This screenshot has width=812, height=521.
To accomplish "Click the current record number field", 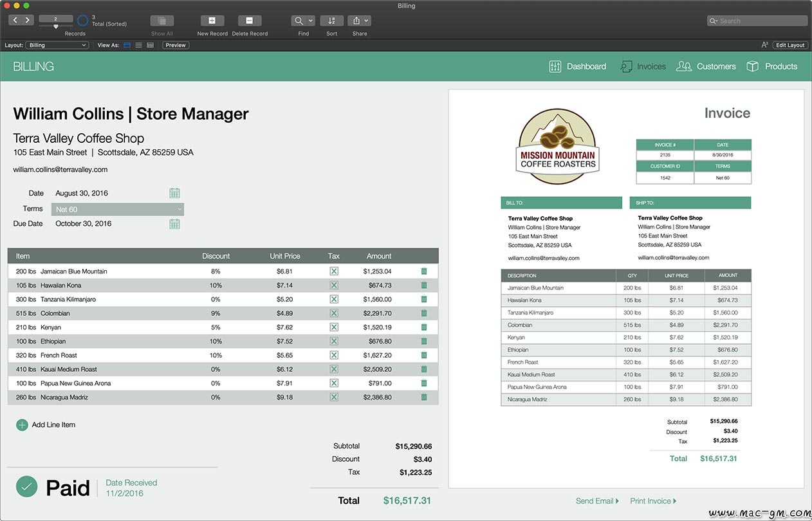I will [56, 19].
